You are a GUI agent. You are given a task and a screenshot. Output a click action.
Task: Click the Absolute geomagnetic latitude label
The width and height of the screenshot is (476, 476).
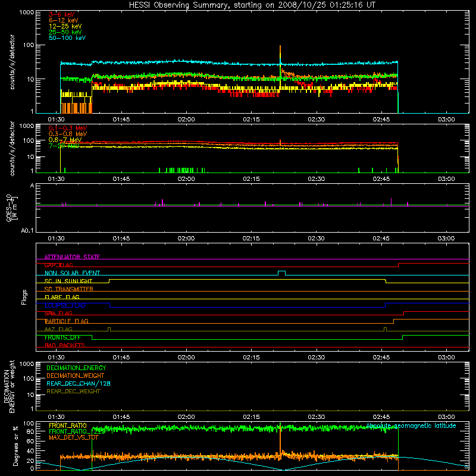(411, 425)
